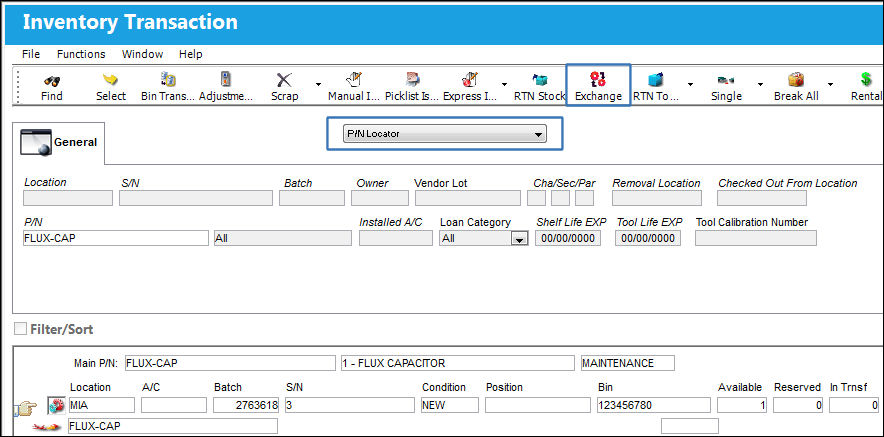Open the P/N Locator dropdown
The image size is (884, 437).
point(445,134)
